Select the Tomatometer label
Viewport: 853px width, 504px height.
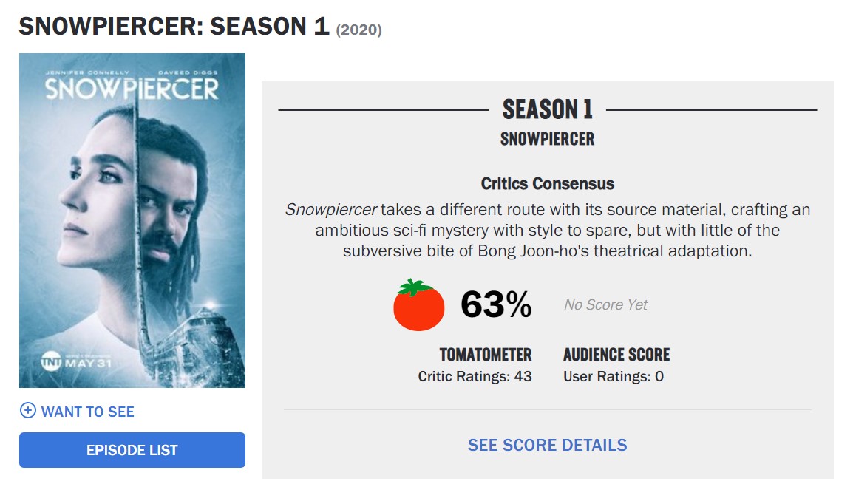[x=485, y=355]
